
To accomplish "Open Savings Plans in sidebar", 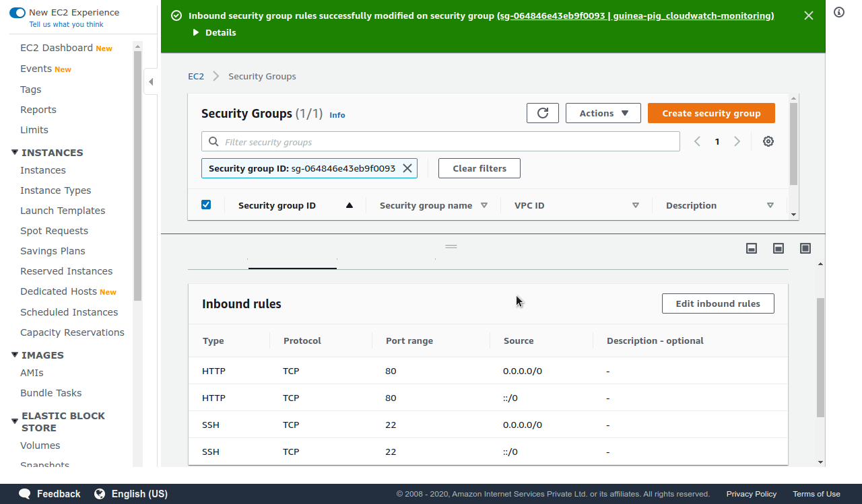I will [x=53, y=251].
